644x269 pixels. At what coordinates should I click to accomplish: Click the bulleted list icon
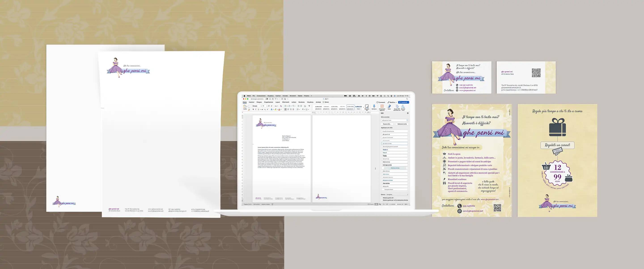pos(286,106)
